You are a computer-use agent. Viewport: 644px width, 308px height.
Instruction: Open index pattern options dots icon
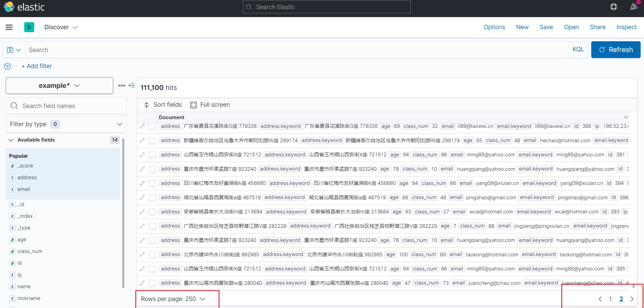click(x=121, y=86)
